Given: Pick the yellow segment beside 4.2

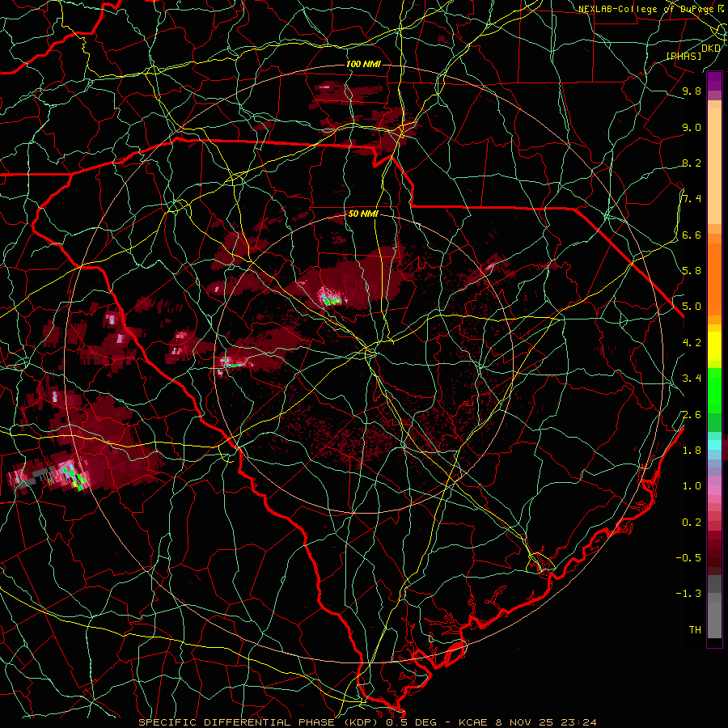Looking at the screenshot, I should [x=714, y=346].
